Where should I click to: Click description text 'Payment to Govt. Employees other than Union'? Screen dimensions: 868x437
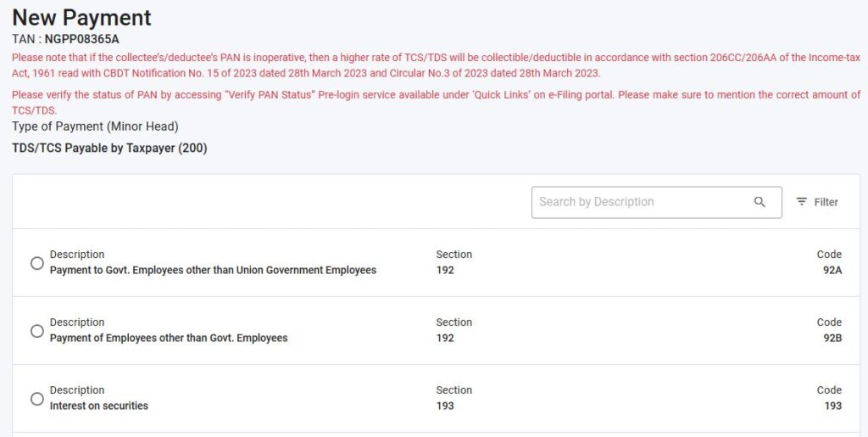click(213, 271)
